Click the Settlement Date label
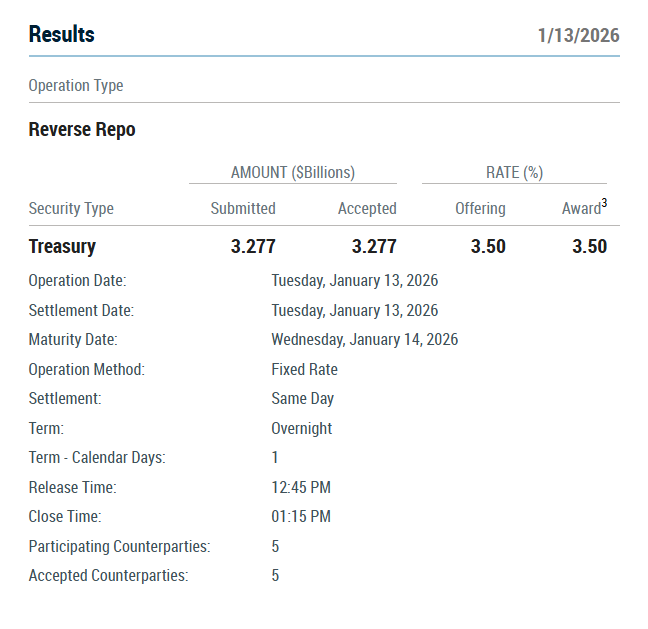648x629 pixels. [x=81, y=311]
